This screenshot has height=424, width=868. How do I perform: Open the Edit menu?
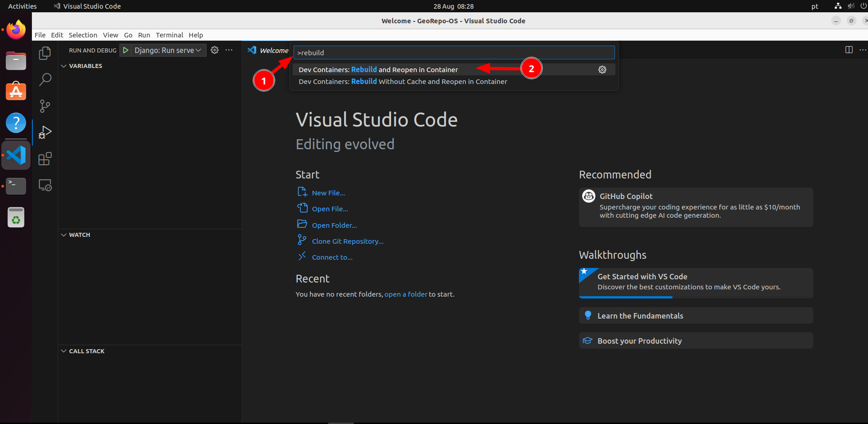[x=57, y=35]
